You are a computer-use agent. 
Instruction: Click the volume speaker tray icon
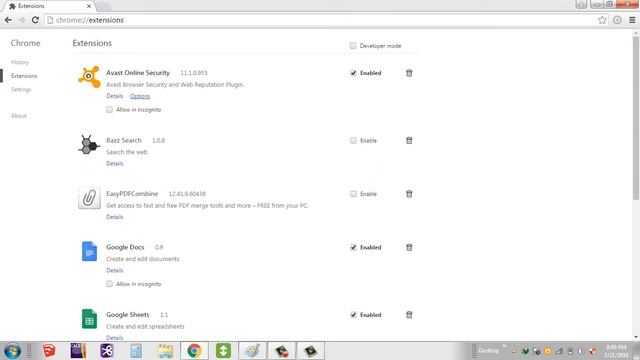point(581,351)
